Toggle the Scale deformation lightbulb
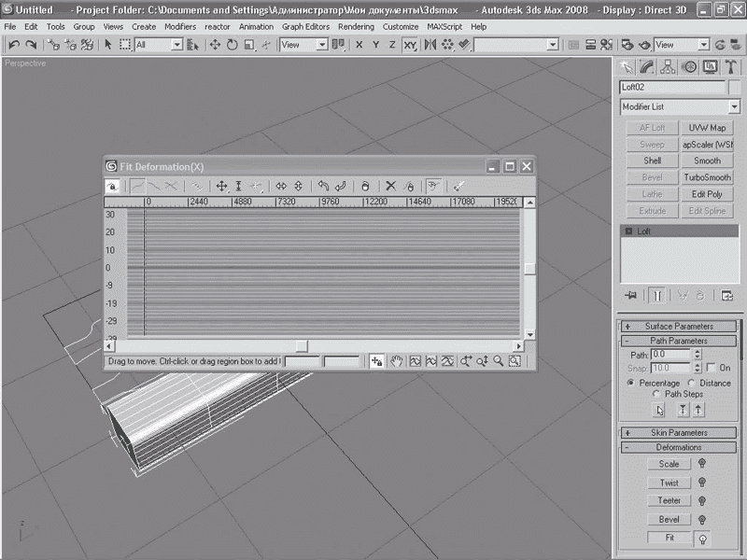Image resolution: width=747 pixels, height=560 pixels. pyautogui.click(x=701, y=464)
